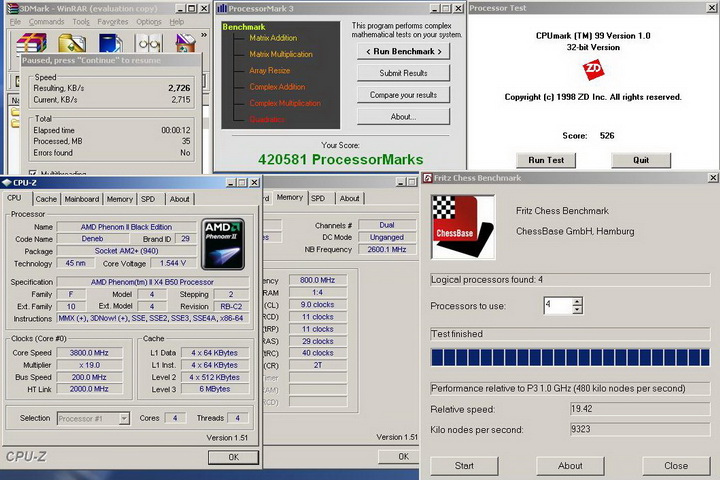Image resolution: width=720 pixels, height=480 pixels.
Task: Open the WinRAR Favorites menu
Action: [x=112, y=22]
